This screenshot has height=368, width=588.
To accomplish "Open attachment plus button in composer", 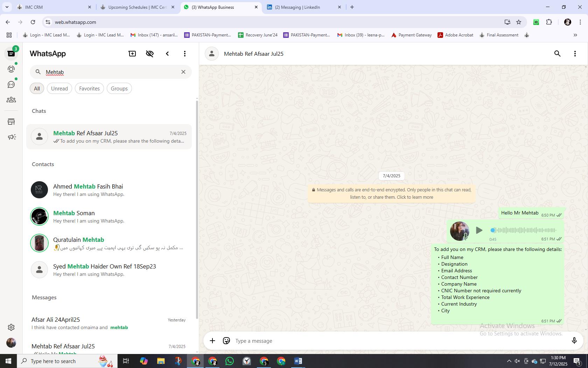I will click(x=212, y=341).
